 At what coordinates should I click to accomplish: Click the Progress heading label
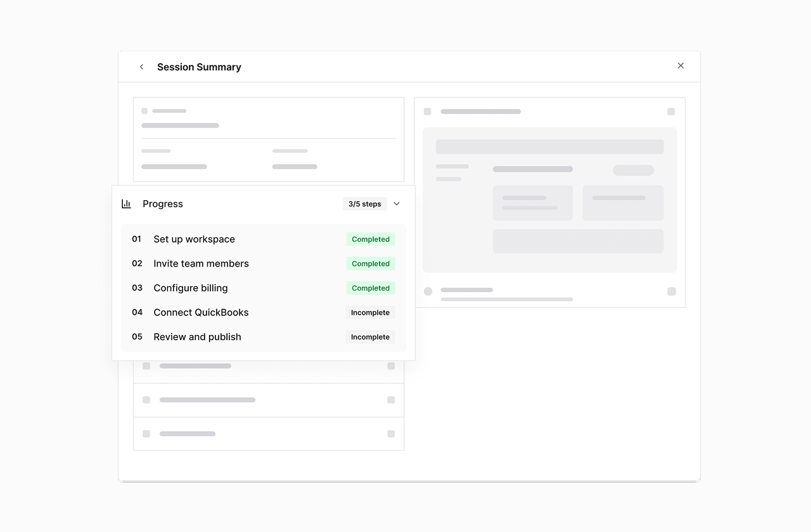coord(163,204)
